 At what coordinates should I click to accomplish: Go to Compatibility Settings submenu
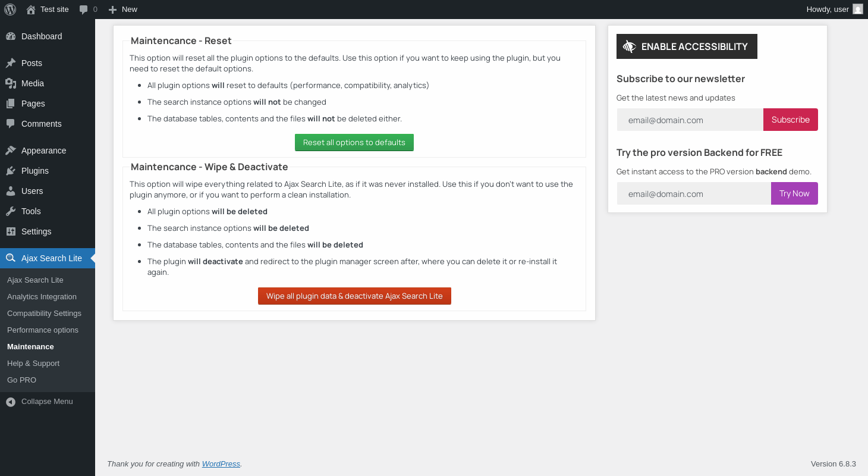(x=44, y=313)
